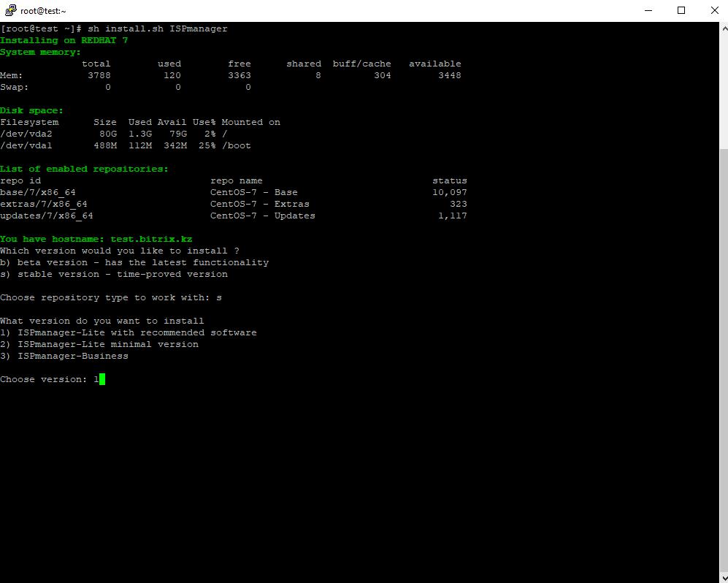Screen dimensions: 728x583
Task: Click 'What version do you want to install'
Action: (x=101, y=321)
